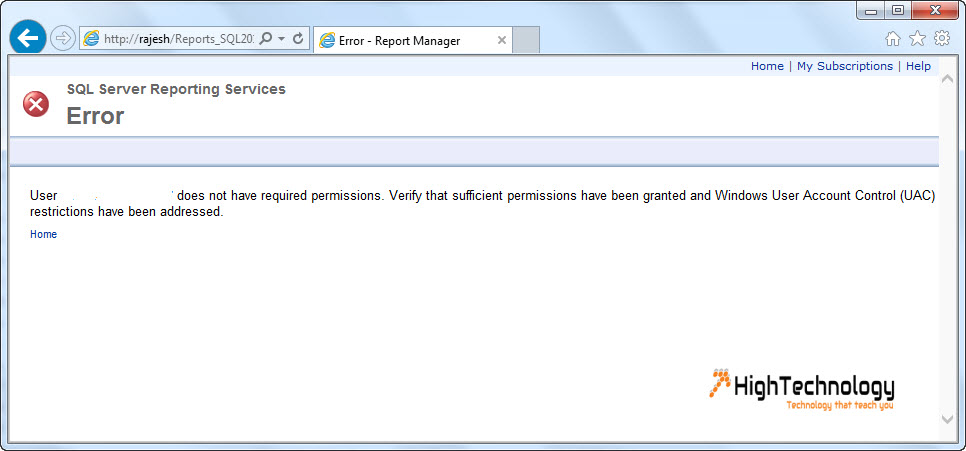The width and height of the screenshot is (966, 451).
Task: Open the Help link
Action: [x=918, y=66]
